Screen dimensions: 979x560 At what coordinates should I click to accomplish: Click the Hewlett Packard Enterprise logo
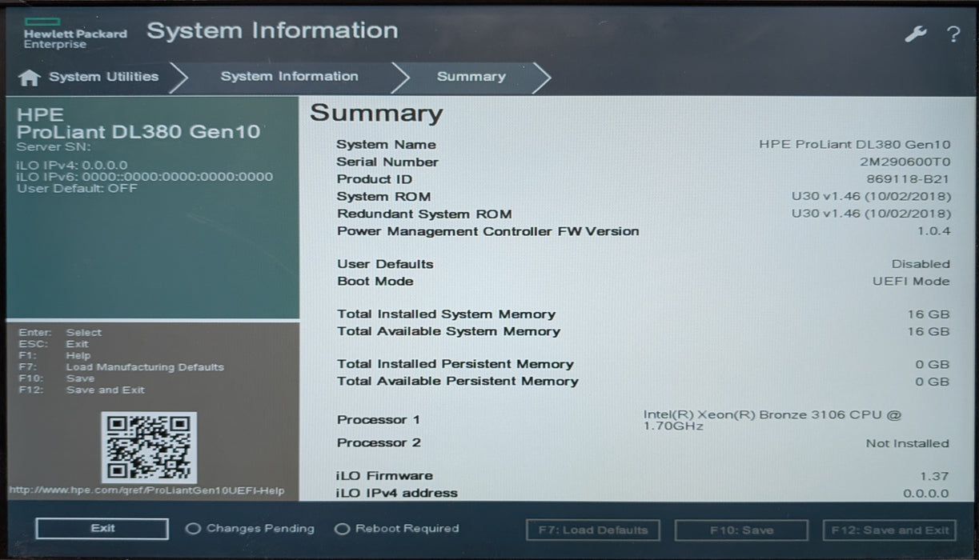(x=75, y=32)
